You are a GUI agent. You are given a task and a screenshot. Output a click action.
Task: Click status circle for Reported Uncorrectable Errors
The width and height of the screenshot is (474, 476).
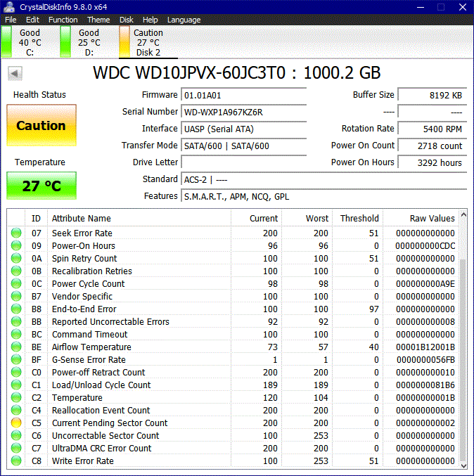tap(16, 322)
